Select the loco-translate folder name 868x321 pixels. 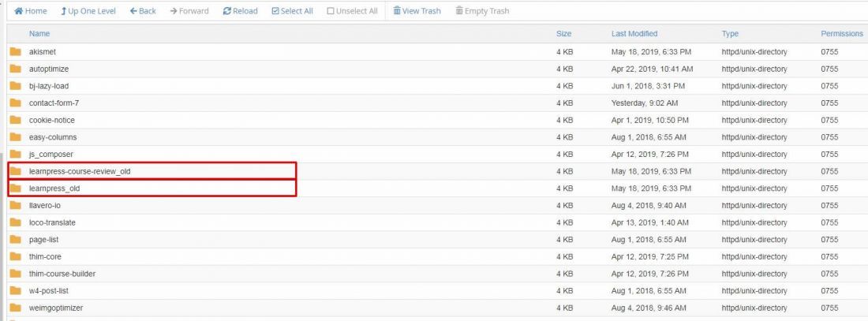point(52,222)
